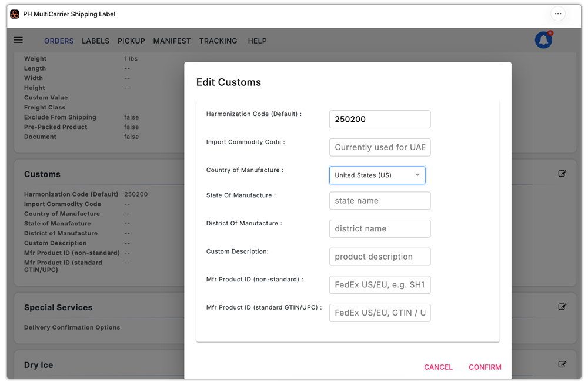Click the Delivery Confirmation Options label

coord(72,327)
